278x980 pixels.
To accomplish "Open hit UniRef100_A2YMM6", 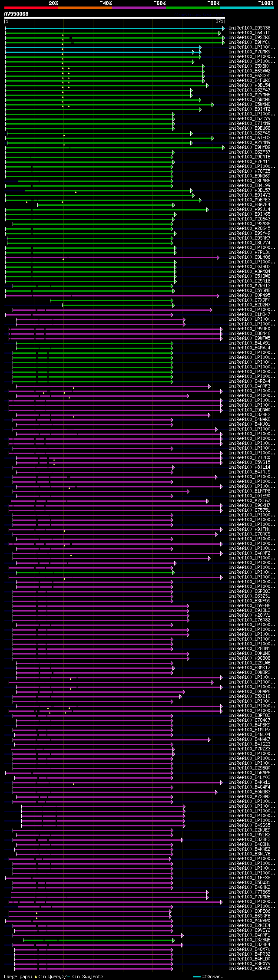I will click(249, 95).
